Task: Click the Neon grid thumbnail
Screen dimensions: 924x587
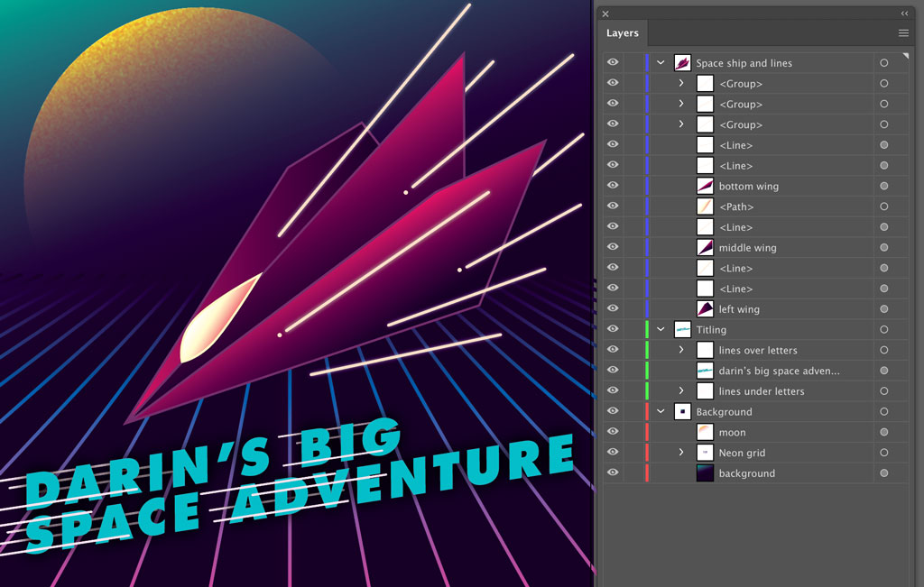Action: 706,452
